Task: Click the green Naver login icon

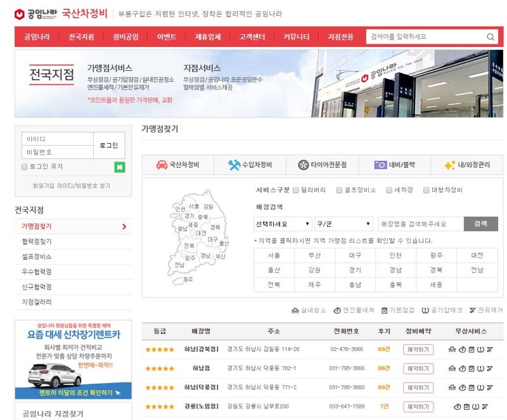Action: pos(120,167)
